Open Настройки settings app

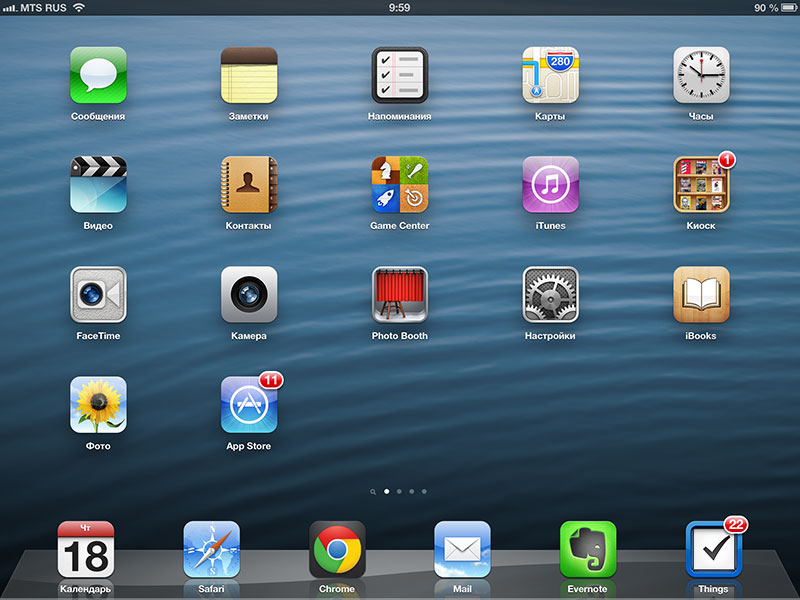[550, 295]
